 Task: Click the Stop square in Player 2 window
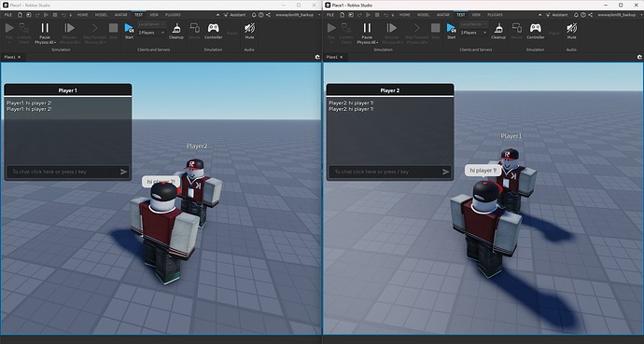(x=435, y=28)
